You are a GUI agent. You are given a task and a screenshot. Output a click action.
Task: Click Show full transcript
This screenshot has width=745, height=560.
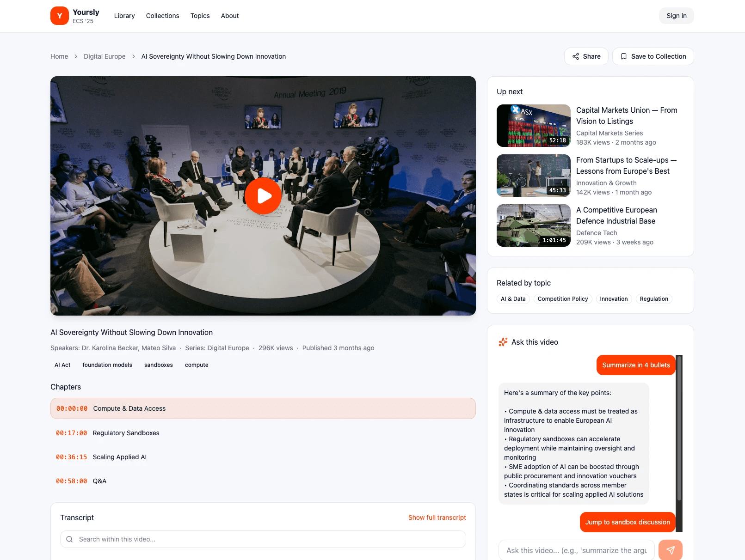pyautogui.click(x=437, y=517)
